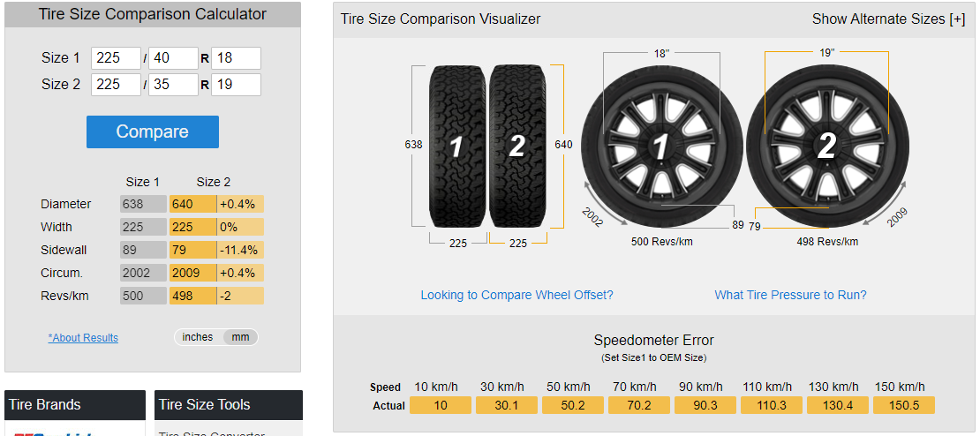Click tire tread image number 1
This screenshot has height=436, width=980.
(x=457, y=147)
